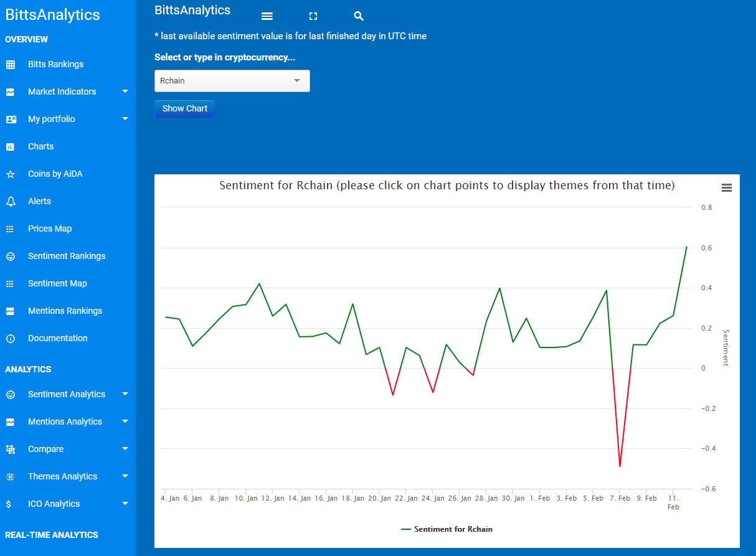756x556 pixels.
Task: Click the Prices Map grid icon
Action: tap(10, 229)
